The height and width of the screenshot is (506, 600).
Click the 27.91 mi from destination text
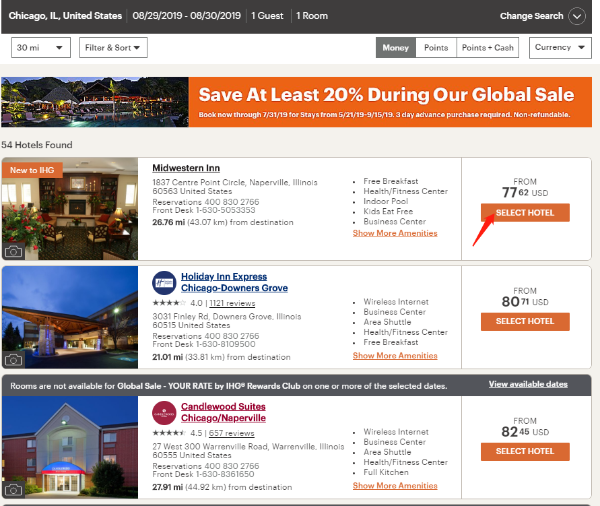pyautogui.click(x=222, y=487)
